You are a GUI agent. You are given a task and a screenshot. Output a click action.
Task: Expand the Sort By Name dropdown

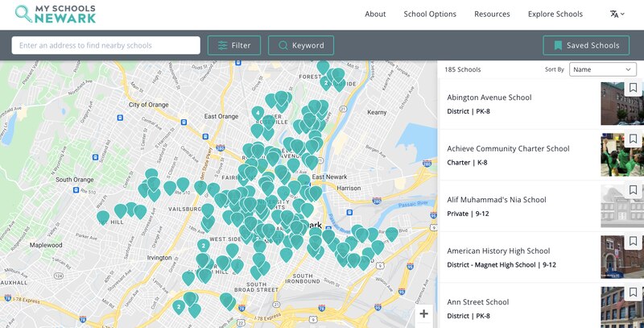[603, 69]
